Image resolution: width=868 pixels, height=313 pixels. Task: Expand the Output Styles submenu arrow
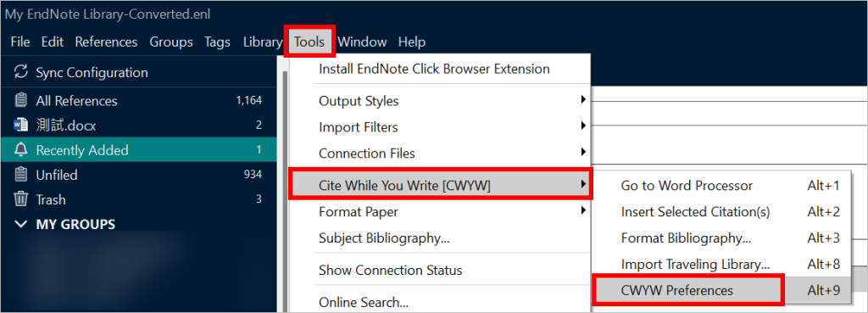pyautogui.click(x=583, y=100)
